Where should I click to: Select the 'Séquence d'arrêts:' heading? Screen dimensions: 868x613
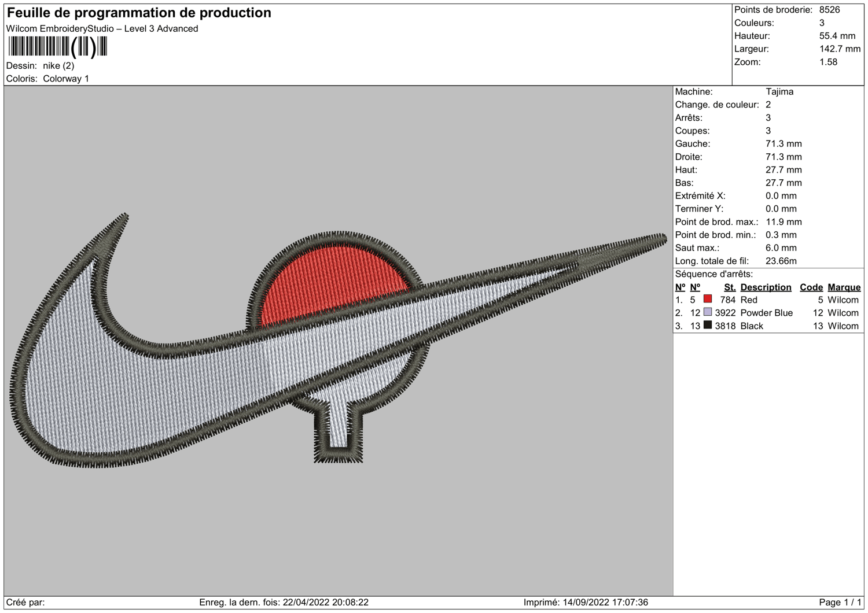coord(714,274)
